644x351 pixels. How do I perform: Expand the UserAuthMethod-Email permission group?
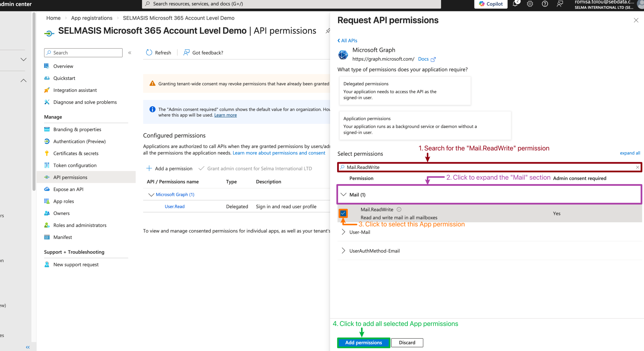click(344, 251)
